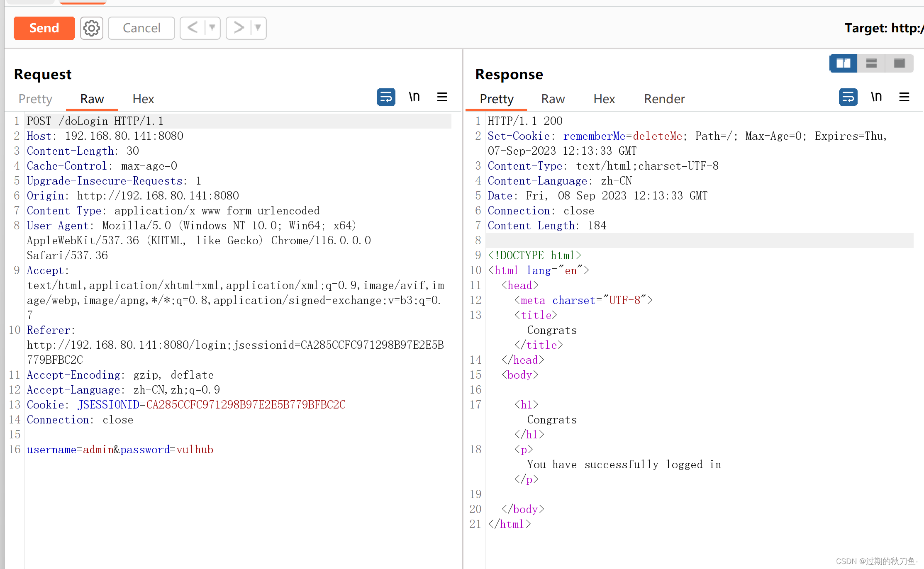Toggle non-printable \n characters in the Response panel
This screenshot has width=924, height=569.
[876, 97]
